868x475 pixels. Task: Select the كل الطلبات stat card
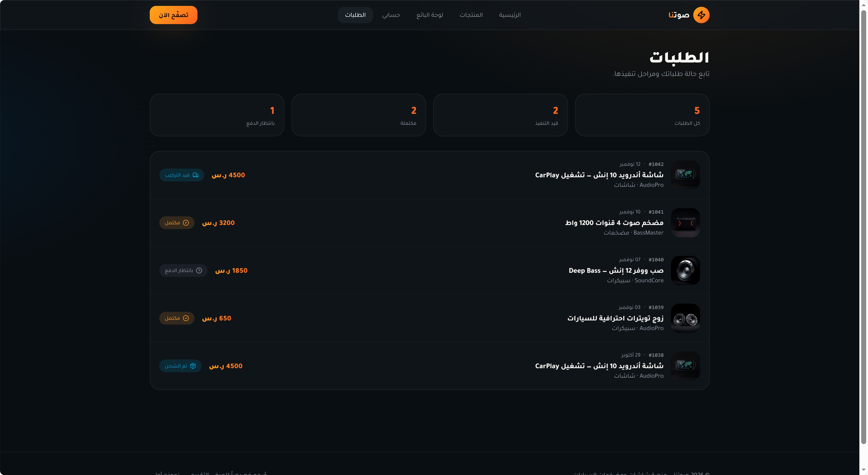(x=642, y=115)
